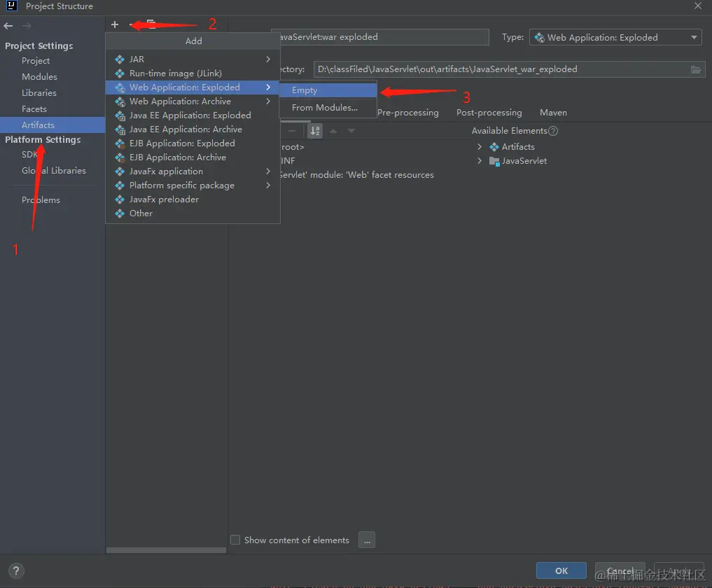This screenshot has width=712, height=588.
Task: Click the question mark help button
Action: (16, 571)
